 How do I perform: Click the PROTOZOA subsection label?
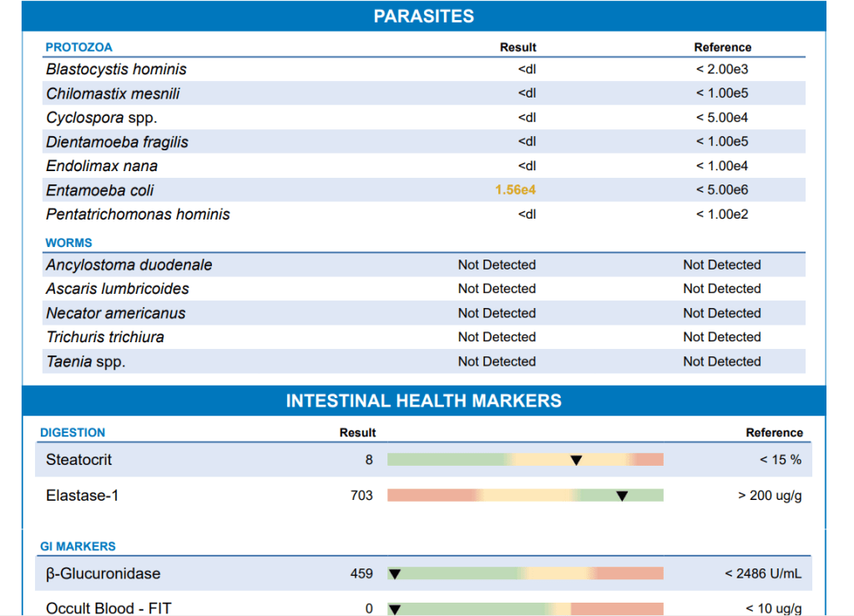pyautogui.click(x=78, y=48)
